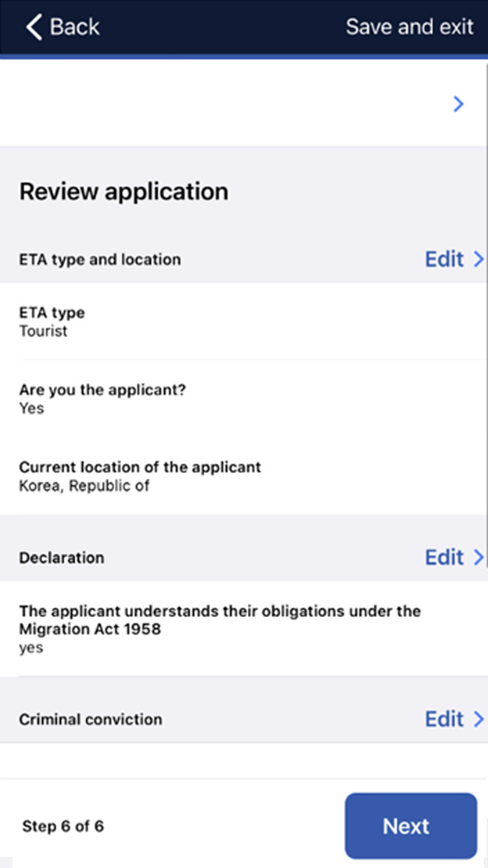Select the 'Are you the applicant?' label
488x868 pixels.
tap(103, 390)
